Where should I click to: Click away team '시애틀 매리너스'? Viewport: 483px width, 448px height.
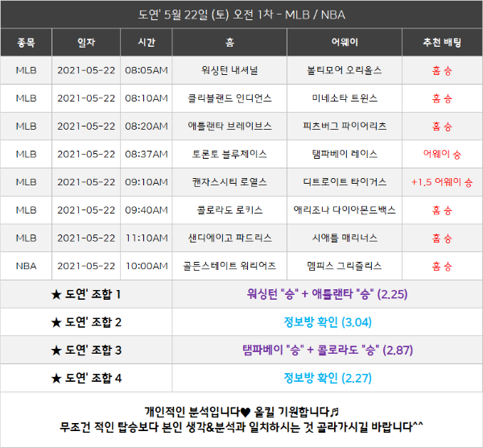[345, 238]
